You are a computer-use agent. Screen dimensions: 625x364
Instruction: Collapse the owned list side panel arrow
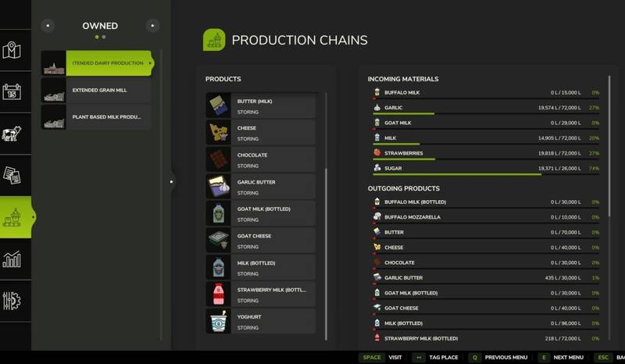[172, 182]
